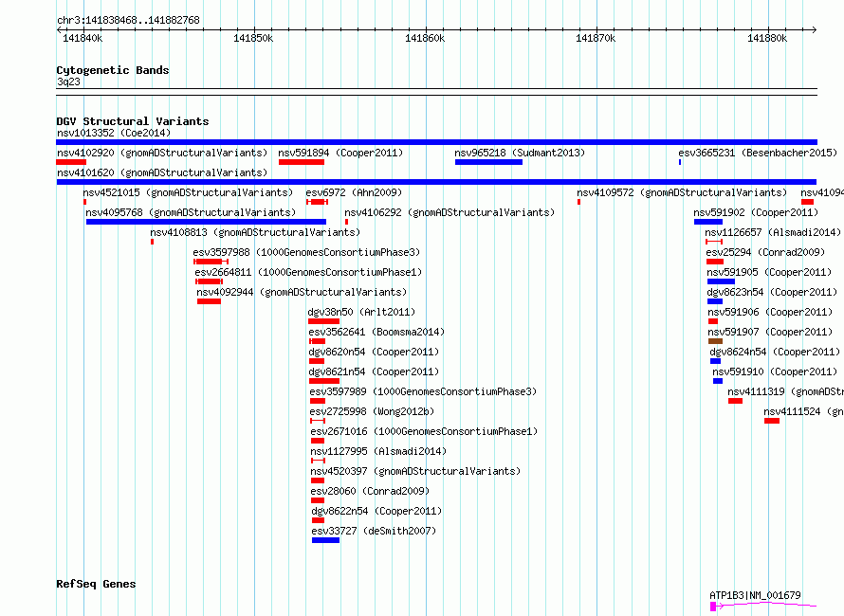Click the Cytogenetic Bands track heading
The image size is (844, 616).
[x=113, y=70]
